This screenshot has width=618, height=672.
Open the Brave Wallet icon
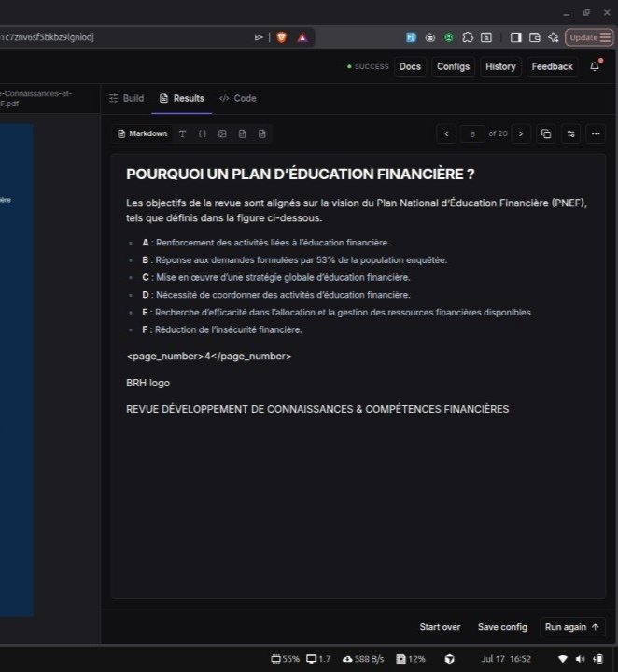coord(534,37)
